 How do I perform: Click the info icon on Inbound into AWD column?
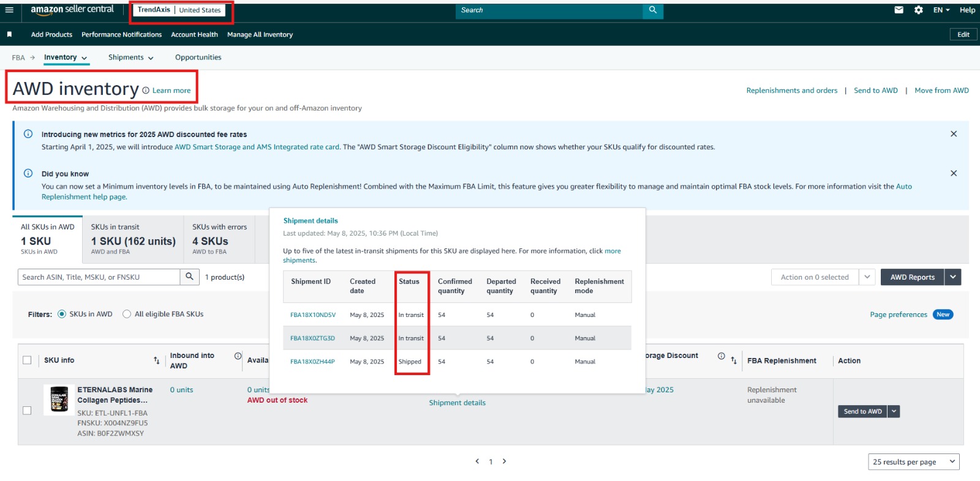238,356
